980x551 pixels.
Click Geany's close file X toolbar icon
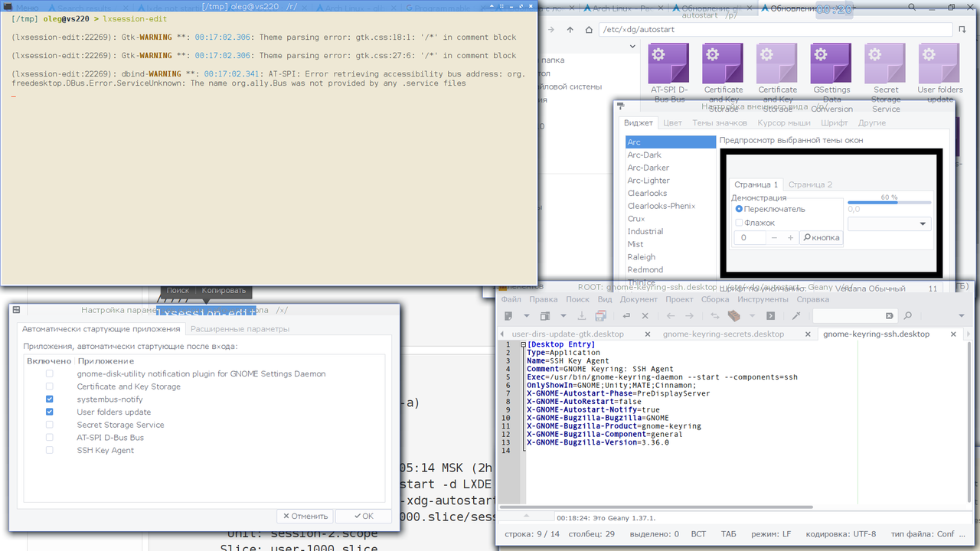[645, 315]
